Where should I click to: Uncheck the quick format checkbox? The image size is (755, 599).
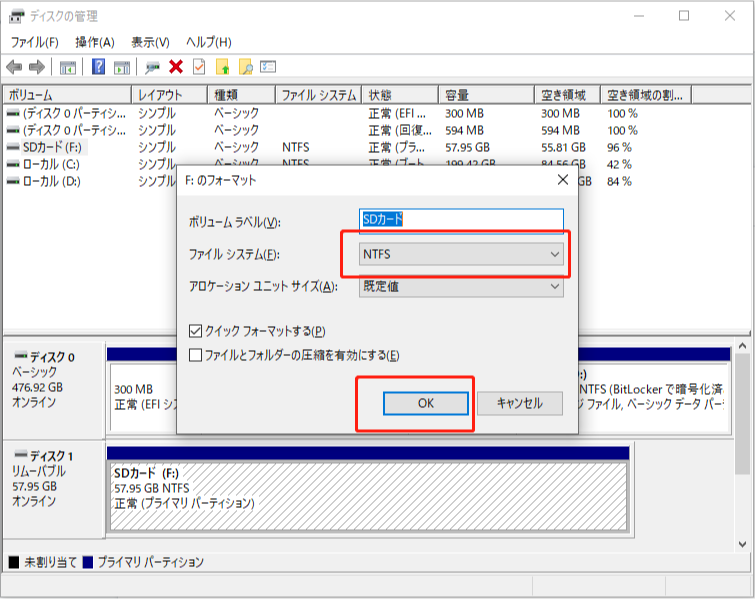point(196,331)
